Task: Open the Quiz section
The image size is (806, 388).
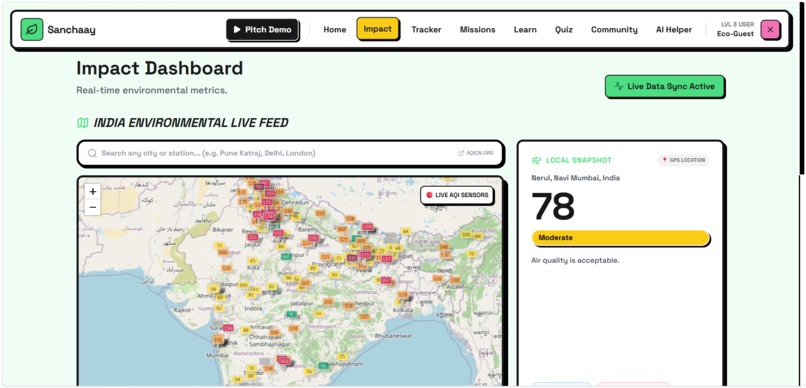Action: pyautogui.click(x=564, y=29)
